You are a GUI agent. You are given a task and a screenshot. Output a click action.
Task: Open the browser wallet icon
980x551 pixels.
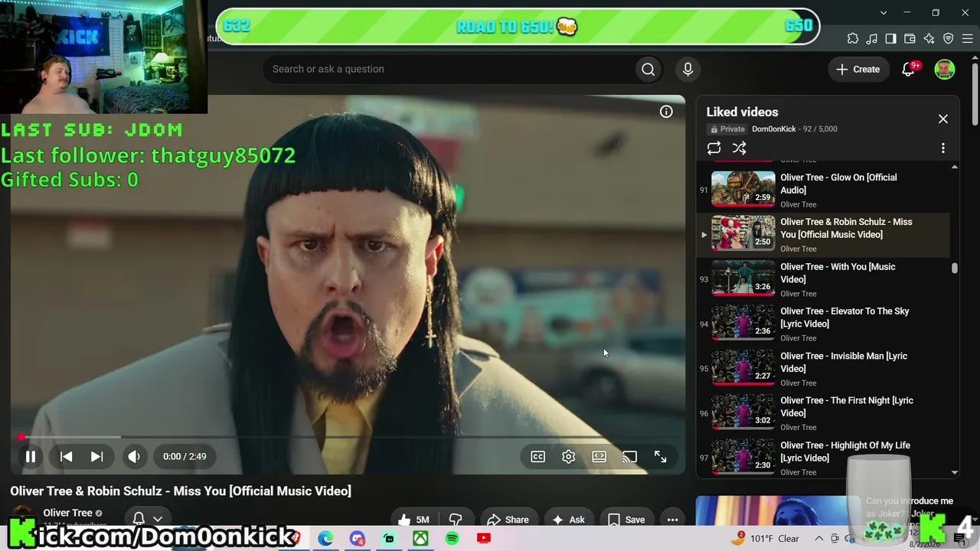click(910, 38)
